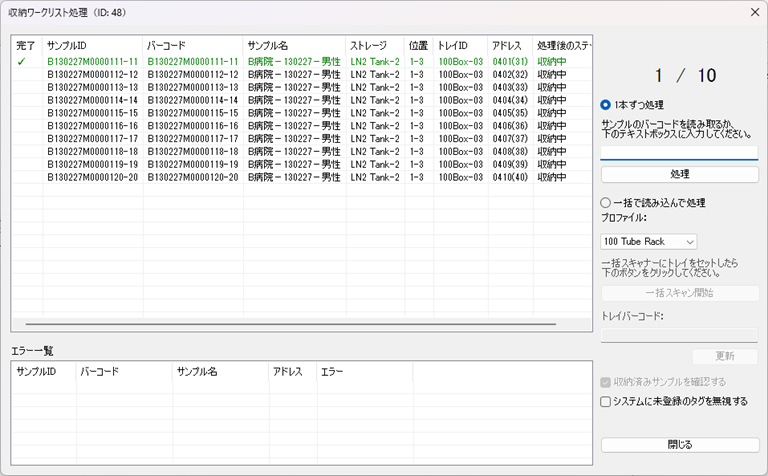Click the アドレス column header in worklist
This screenshot has width=768, height=476.
[508, 46]
